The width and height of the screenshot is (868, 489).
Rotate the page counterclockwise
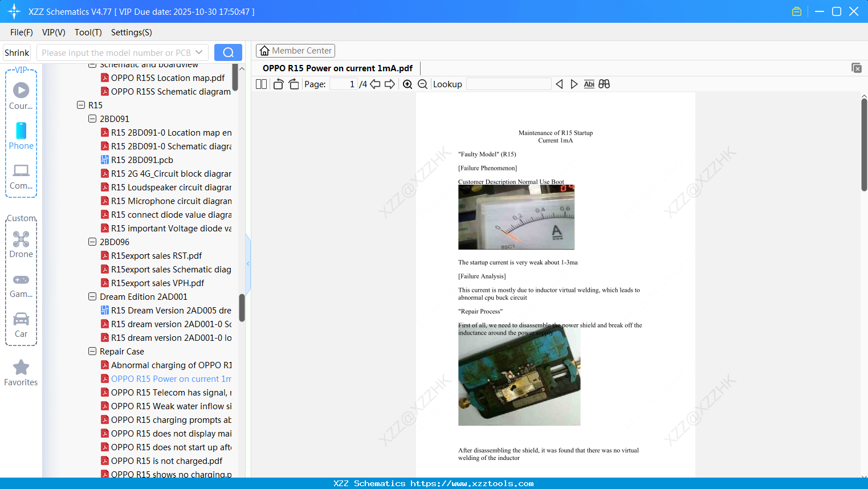coord(278,84)
